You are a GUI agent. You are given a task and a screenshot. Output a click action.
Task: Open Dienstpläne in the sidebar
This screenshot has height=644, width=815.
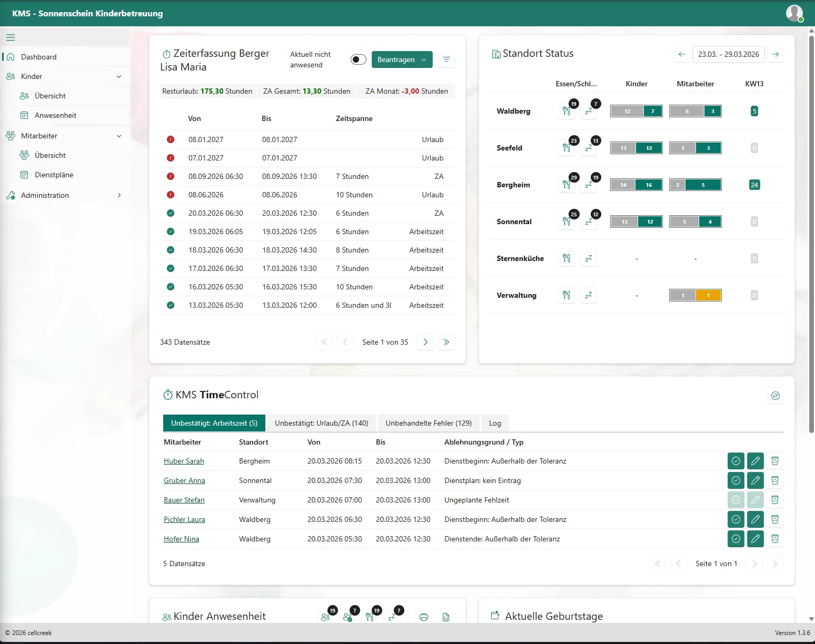54,175
